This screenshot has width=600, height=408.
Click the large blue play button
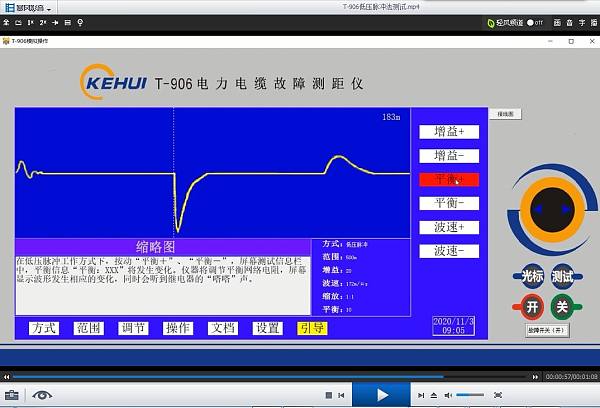click(x=382, y=395)
